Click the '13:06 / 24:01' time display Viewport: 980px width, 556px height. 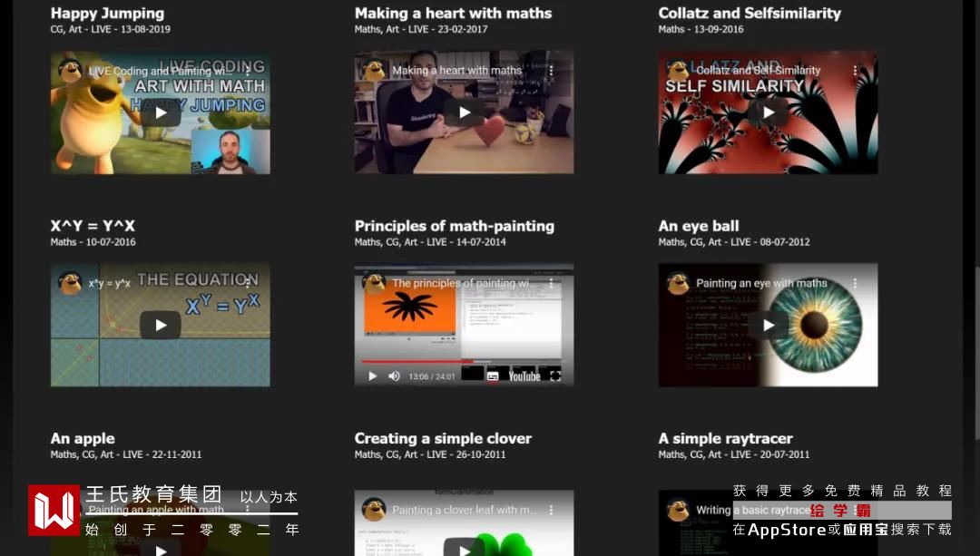[x=432, y=376]
